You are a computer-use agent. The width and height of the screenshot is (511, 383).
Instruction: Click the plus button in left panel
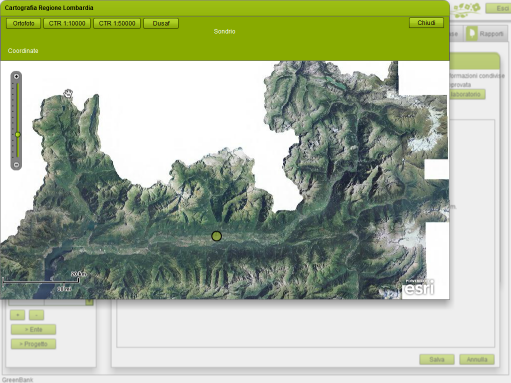(17, 315)
